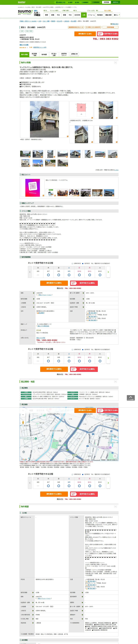Image resolution: width=138 pixels, height=644 pixels.
Task: Show next week in calendar below the map
Action: pyautogui.click(x=108, y=483)
